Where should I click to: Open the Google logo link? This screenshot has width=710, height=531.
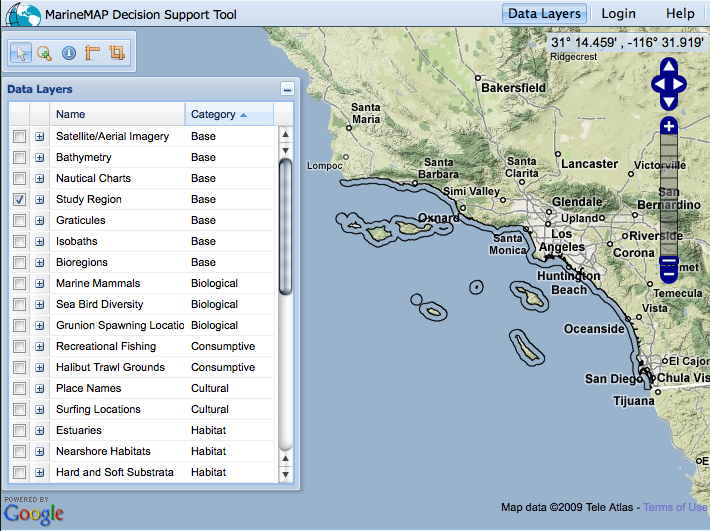pyautogui.click(x=34, y=514)
